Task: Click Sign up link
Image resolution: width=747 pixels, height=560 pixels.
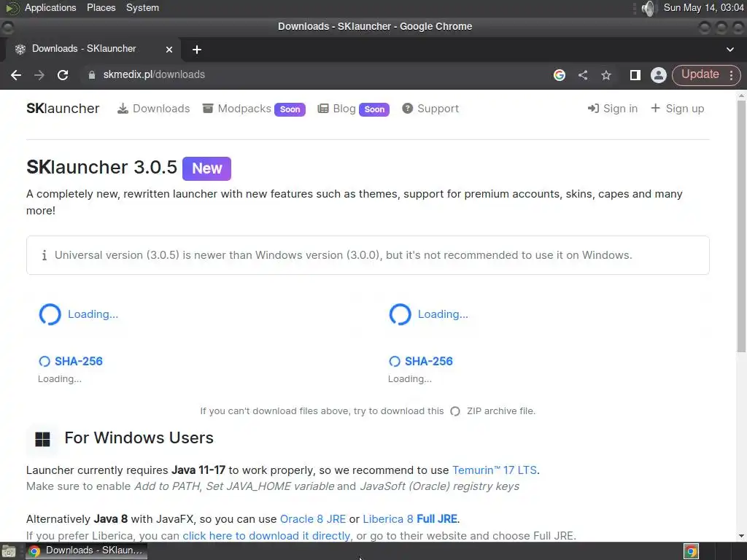Action: [678, 109]
